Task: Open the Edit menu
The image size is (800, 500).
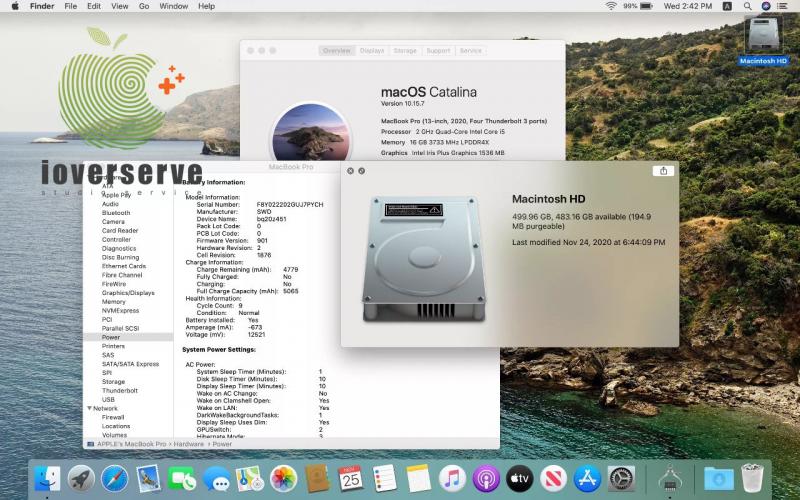Action: pos(94,6)
